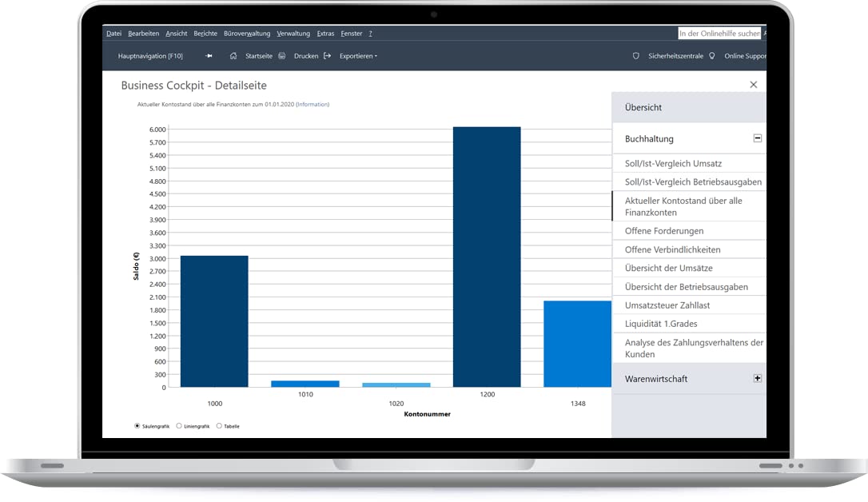
Task: Click the shield icon for Sicherheitszentrale
Action: tap(636, 56)
